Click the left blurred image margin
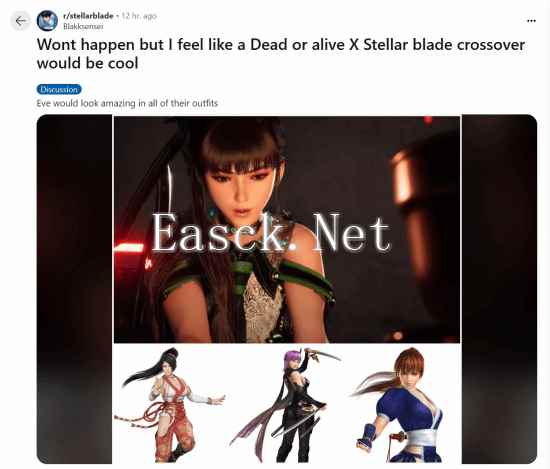The image size is (550, 469). 74,289
